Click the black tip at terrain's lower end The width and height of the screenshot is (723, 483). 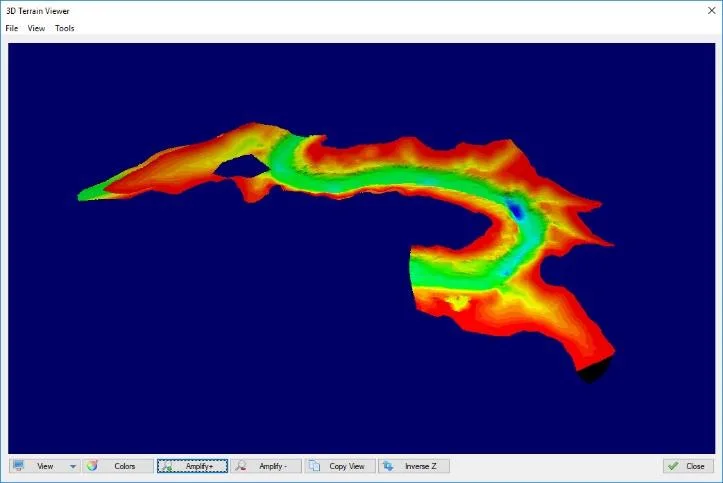594,371
